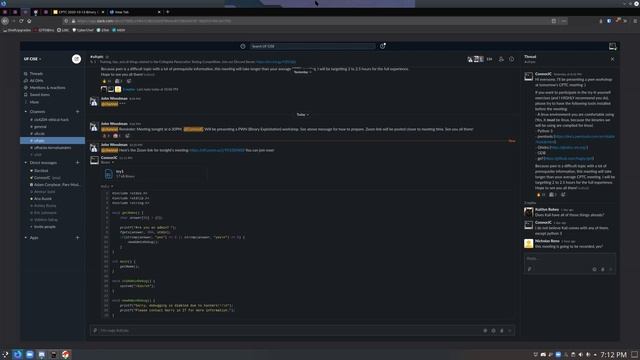Viewport: 640px width, 360px height.
Task: Click the Search UF CISE field
Action: [x=312, y=46]
